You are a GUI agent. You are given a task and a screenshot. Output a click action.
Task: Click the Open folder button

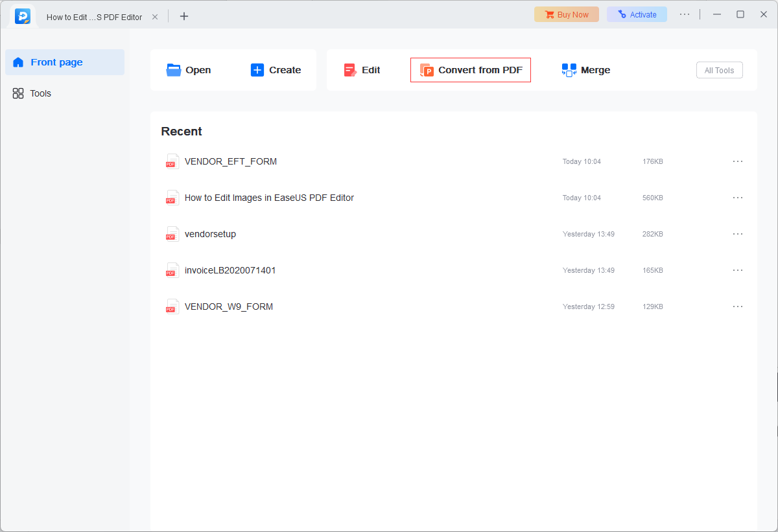pos(189,70)
